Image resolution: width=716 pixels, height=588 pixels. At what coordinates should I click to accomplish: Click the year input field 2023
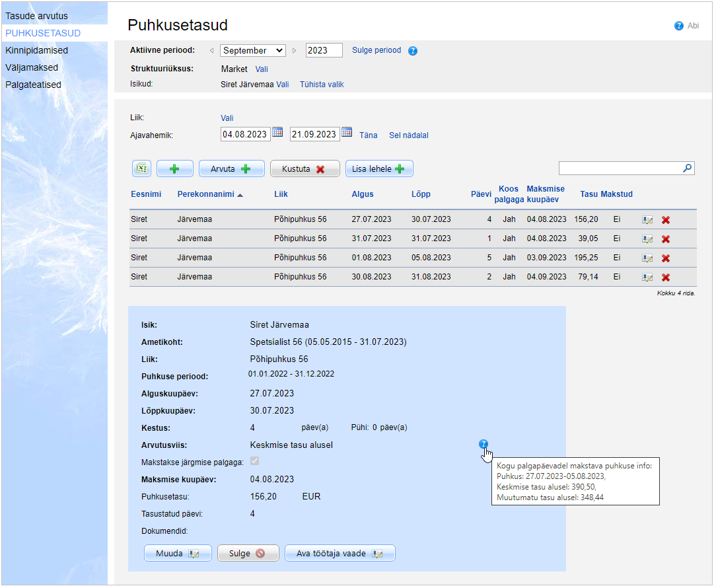324,50
